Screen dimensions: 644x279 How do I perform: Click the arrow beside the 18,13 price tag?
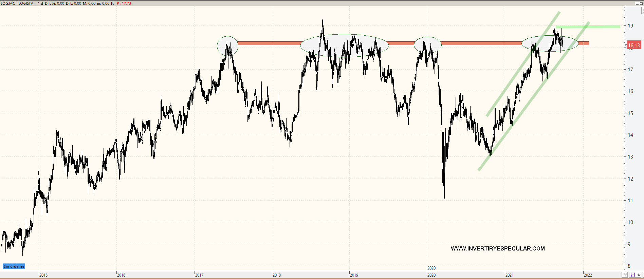(x=626, y=44)
